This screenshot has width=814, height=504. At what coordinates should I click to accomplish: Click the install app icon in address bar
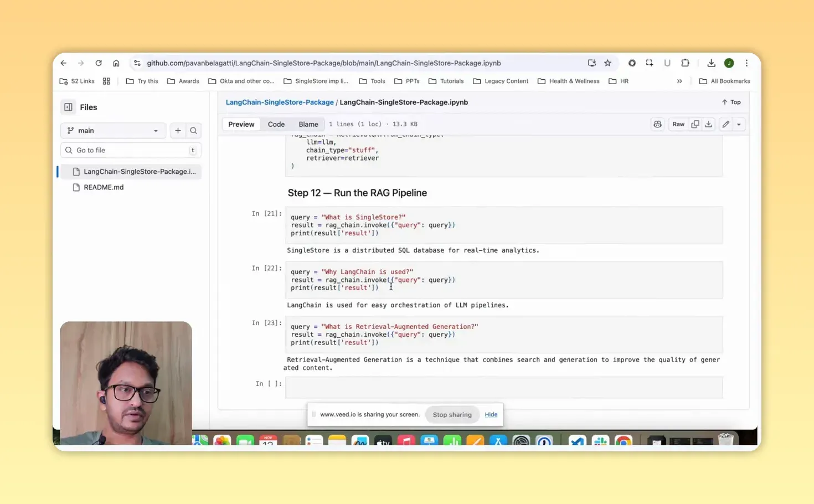tap(591, 63)
